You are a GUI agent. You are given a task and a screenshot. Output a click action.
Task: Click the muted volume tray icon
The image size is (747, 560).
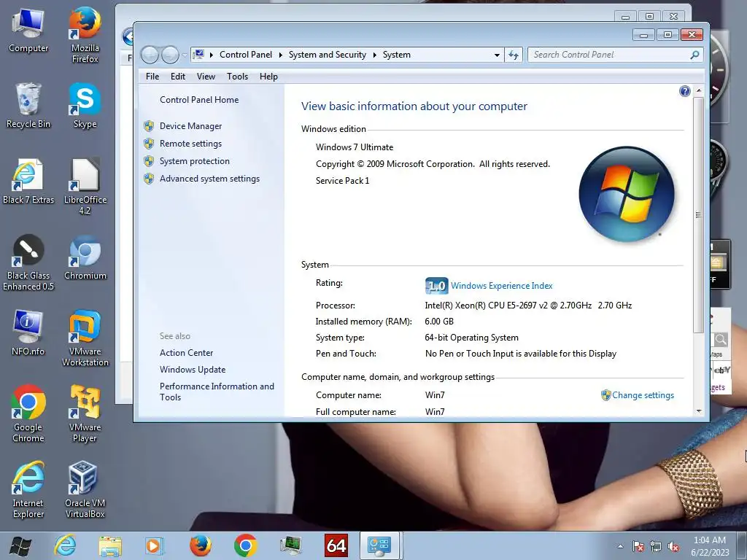pos(673,547)
